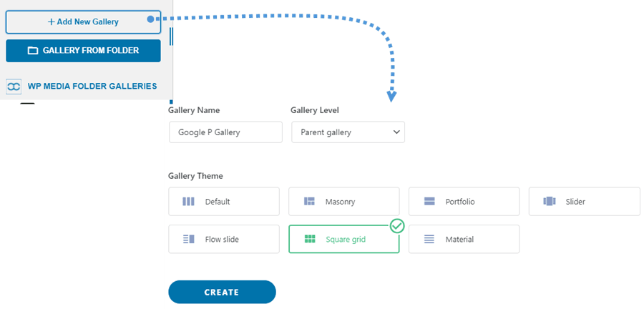Image resolution: width=644 pixels, height=309 pixels.
Task: Click the Slider theme icon
Action: pyautogui.click(x=550, y=202)
